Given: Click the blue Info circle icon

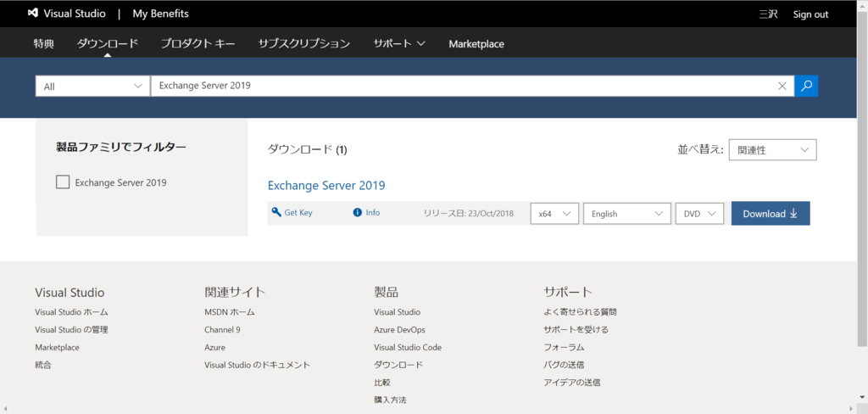Looking at the screenshot, I should click(357, 212).
